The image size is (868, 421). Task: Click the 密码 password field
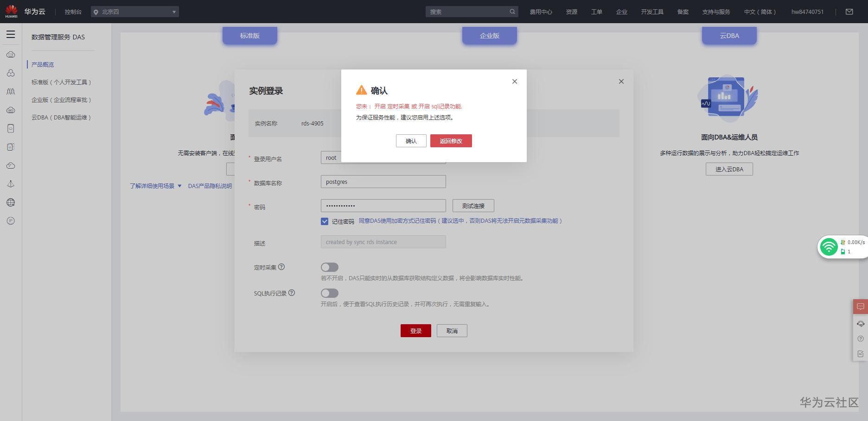[383, 206]
